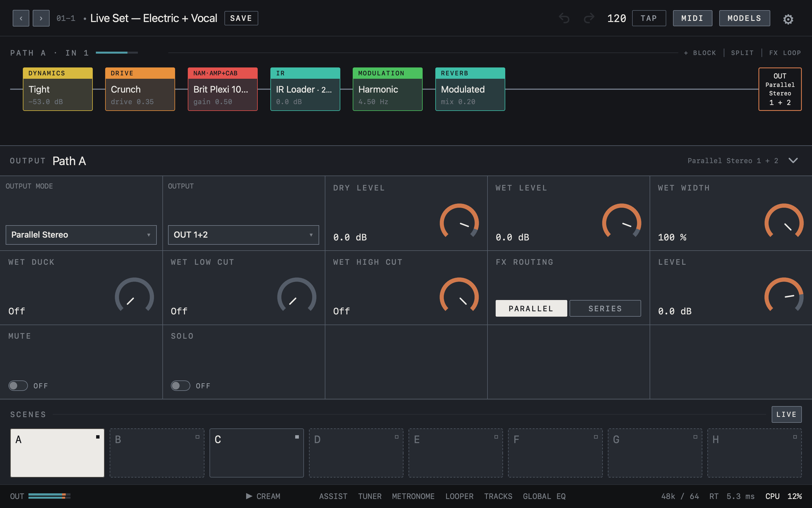The height and width of the screenshot is (508, 812).
Task: Click scene C marker square
Action: pyautogui.click(x=297, y=437)
